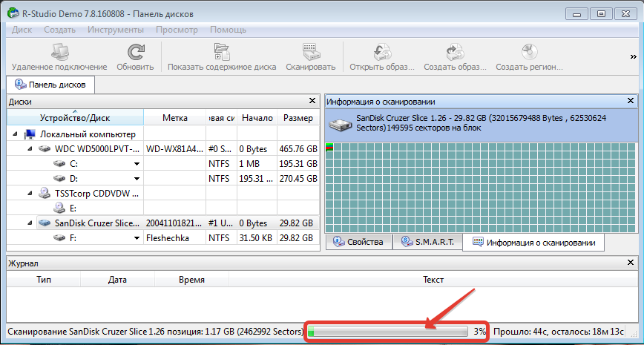Click the Открыть образ toolbar icon
644x345 pixels.
click(382, 53)
